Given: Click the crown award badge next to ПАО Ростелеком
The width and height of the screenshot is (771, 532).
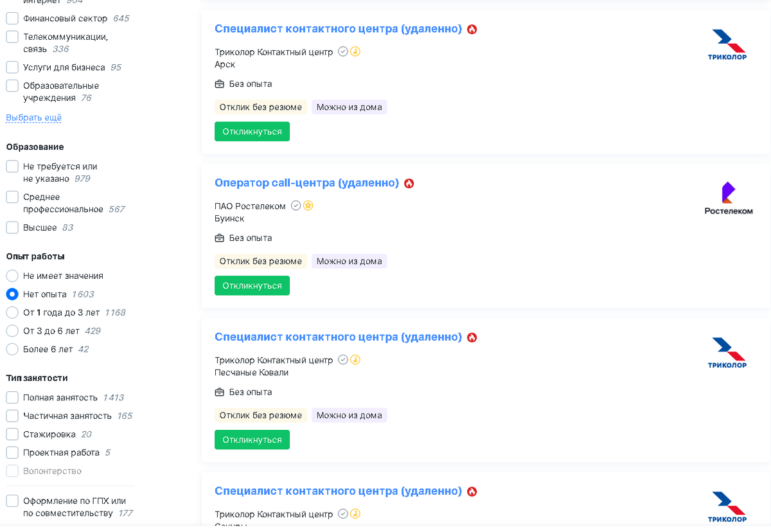Looking at the screenshot, I should coord(308,206).
